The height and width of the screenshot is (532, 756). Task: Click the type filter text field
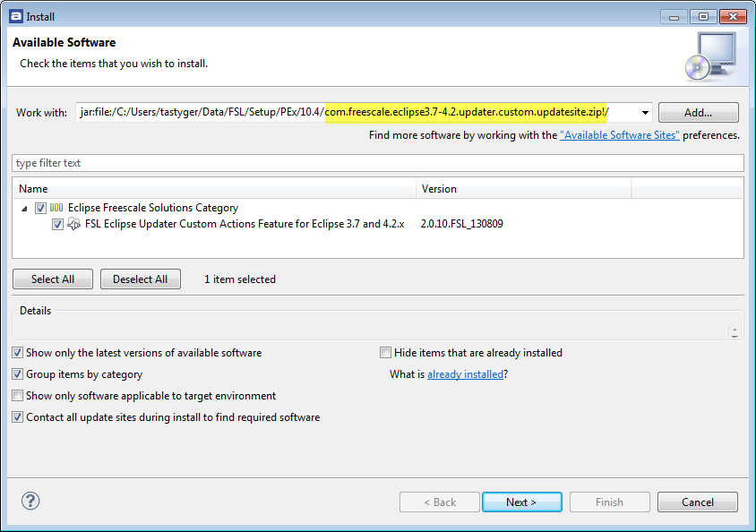coord(179,162)
